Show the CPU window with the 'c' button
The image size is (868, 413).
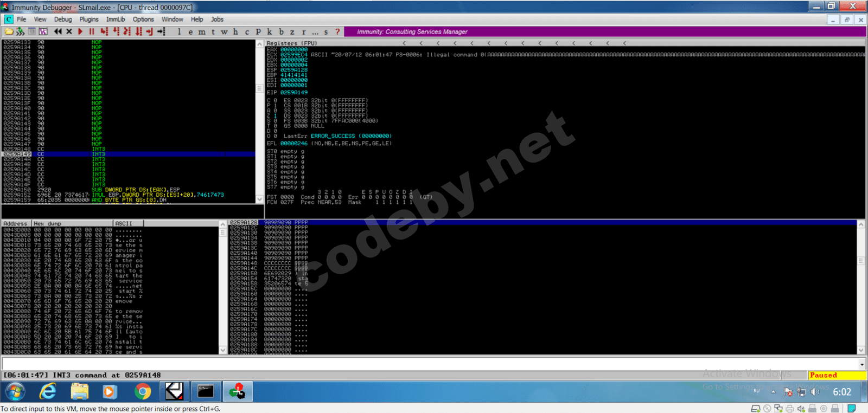247,32
